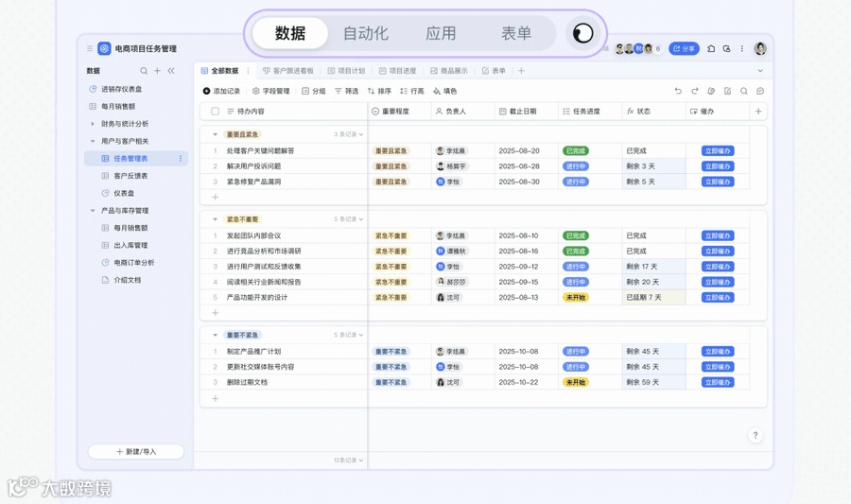The height and width of the screenshot is (504, 851).
Task: Switch to the large 表单 tab in the top pill
Action: [516, 33]
